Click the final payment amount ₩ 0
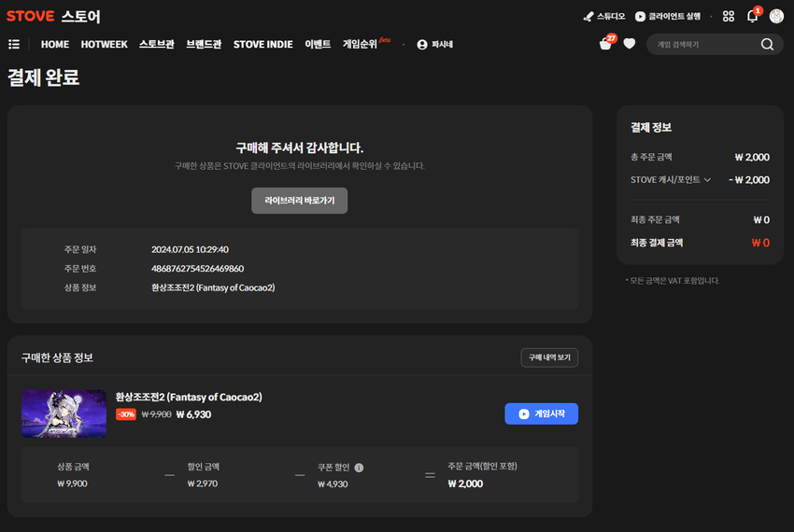The height and width of the screenshot is (532, 794). [x=760, y=243]
